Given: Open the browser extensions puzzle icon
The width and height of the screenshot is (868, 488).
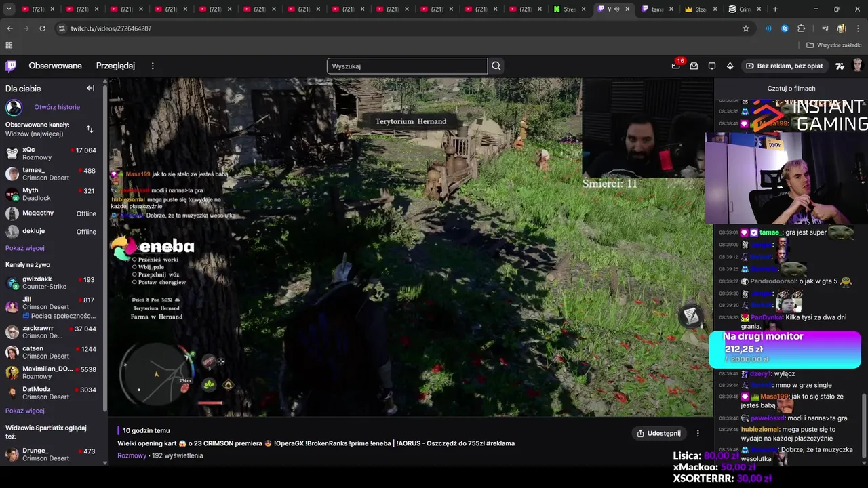Looking at the screenshot, I should point(802,28).
